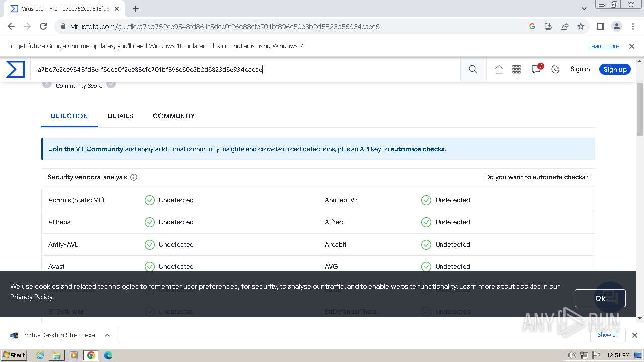Open File Explorer from taskbar

pyautogui.click(x=57, y=355)
